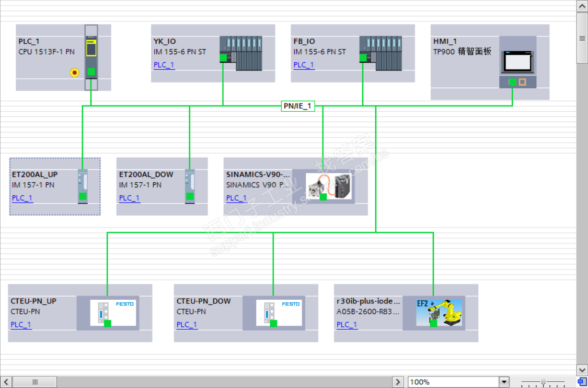Click the red-yellow safety icon on PLC_1
The image size is (588, 388).
75,72
